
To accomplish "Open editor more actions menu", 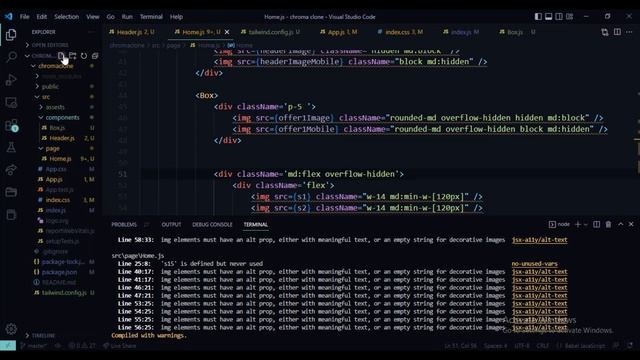I will (x=629, y=32).
